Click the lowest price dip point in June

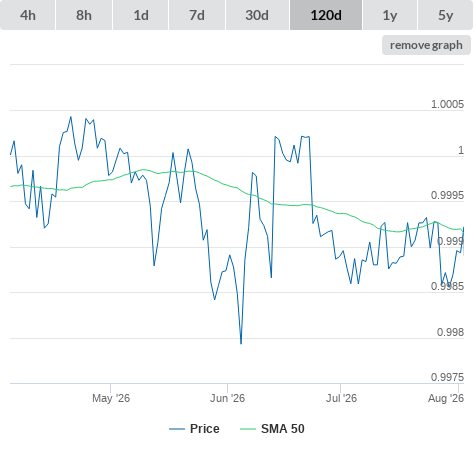[241, 343]
